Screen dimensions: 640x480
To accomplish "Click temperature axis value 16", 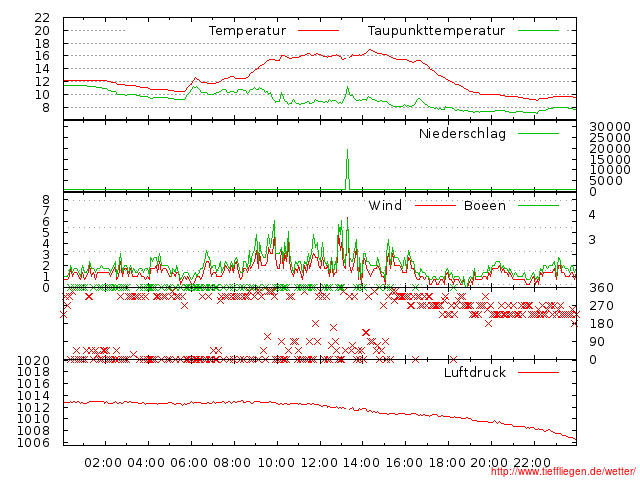I will click(42, 56).
